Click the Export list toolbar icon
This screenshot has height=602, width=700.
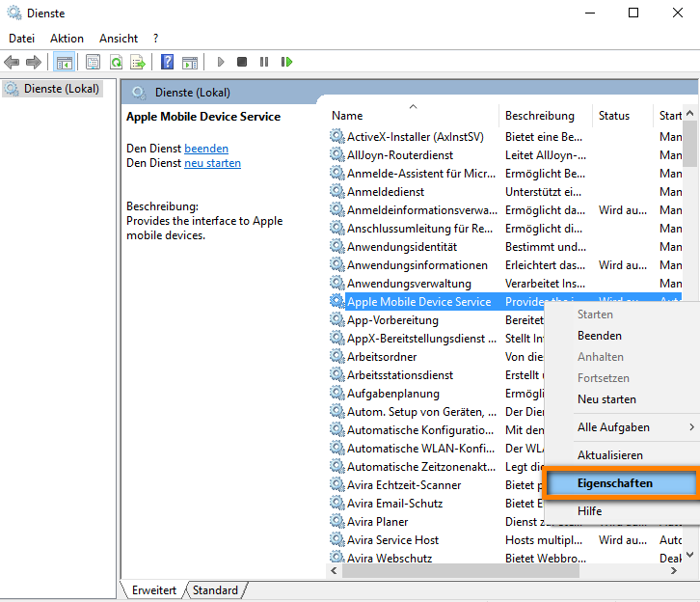[138, 62]
